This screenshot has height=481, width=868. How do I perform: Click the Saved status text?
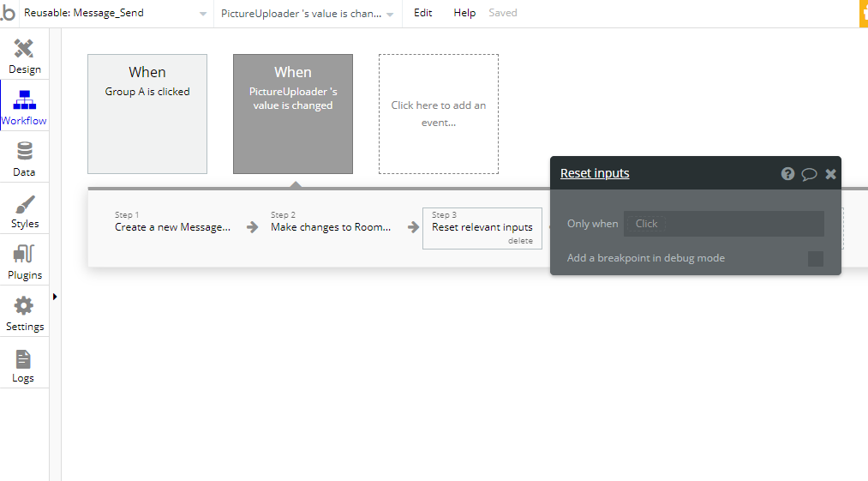pyautogui.click(x=503, y=13)
